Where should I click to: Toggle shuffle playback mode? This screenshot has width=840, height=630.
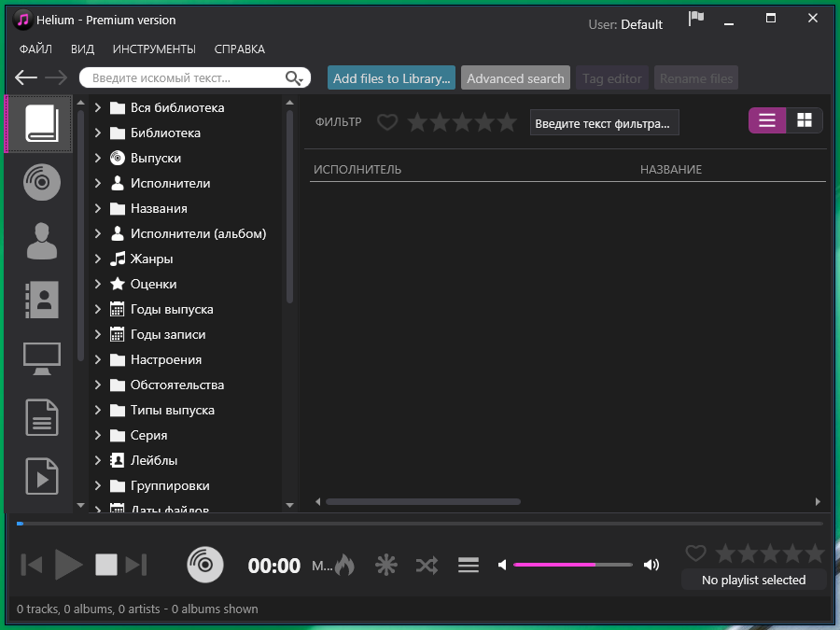pyautogui.click(x=427, y=565)
